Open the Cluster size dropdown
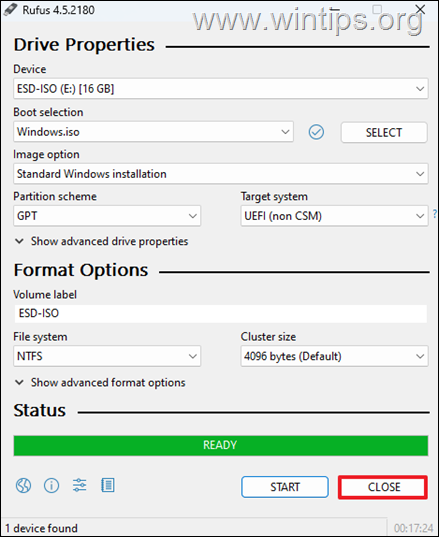439x537 pixels. [334, 356]
